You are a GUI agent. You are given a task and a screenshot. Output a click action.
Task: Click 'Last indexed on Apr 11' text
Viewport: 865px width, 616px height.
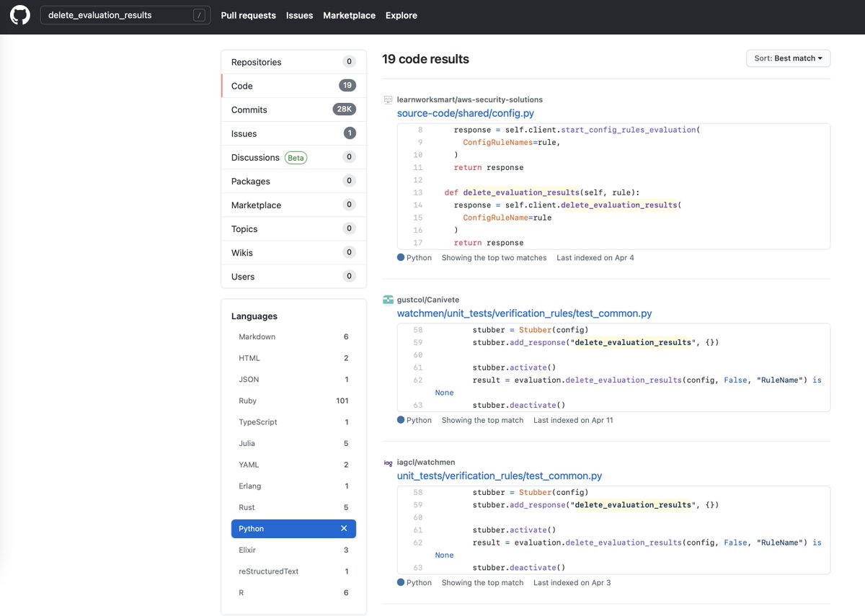573,420
